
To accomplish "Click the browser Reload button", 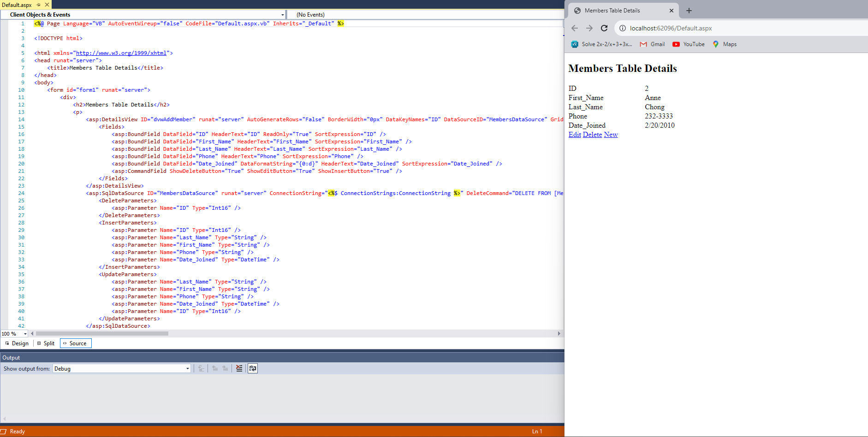I will [604, 28].
